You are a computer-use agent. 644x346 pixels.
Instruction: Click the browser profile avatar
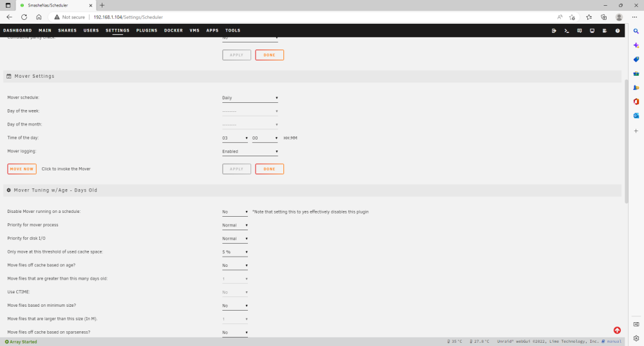619,17
